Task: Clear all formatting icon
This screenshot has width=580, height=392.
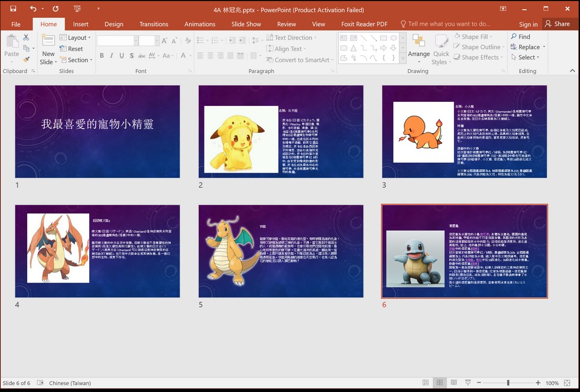Action: (188, 41)
